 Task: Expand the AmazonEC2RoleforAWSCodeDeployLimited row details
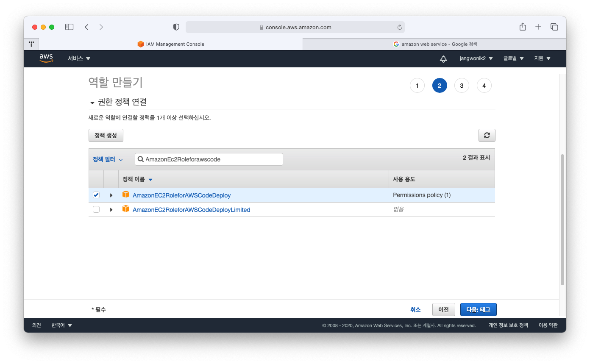(x=111, y=210)
